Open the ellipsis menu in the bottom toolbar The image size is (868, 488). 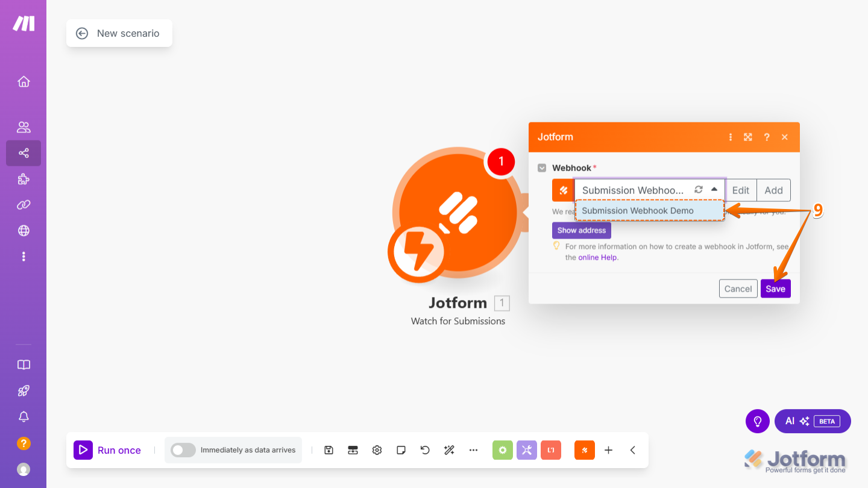point(473,450)
